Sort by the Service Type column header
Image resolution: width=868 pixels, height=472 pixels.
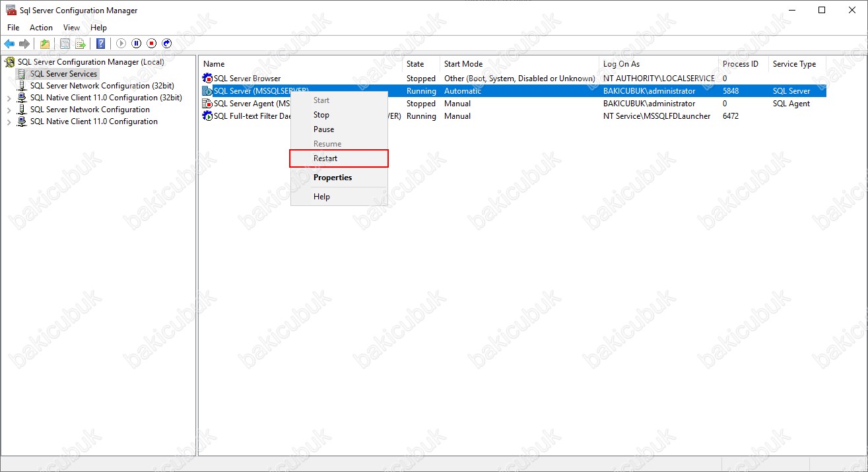click(x=797, y=64)
